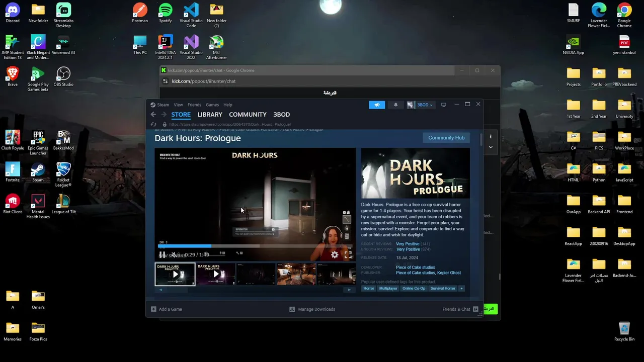644x362 pixels.
Task: Switch to the COMMUNITY tab
Action: click(248, 115)
